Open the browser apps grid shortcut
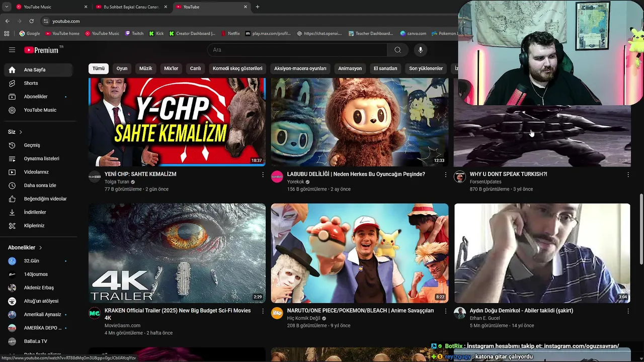644x362 pixels. 7,34
